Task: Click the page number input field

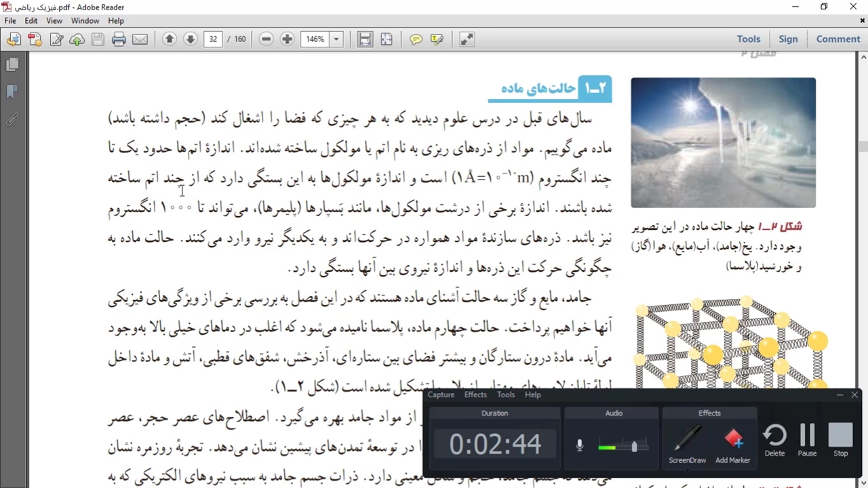Action: tap(213, 39)
